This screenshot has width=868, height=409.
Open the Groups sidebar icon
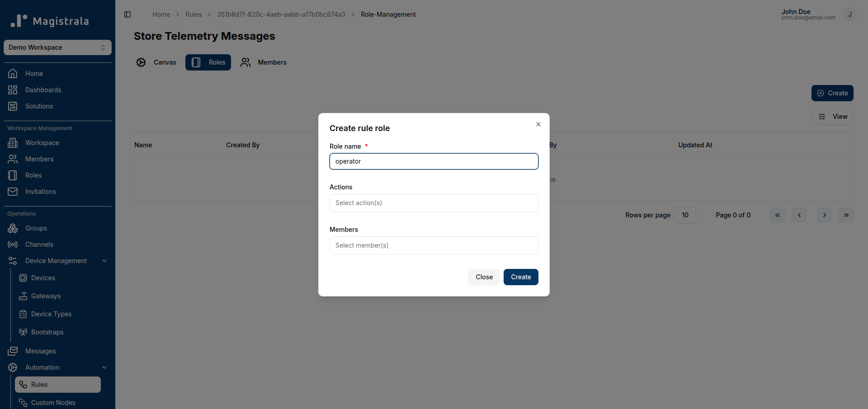[13, 228]
